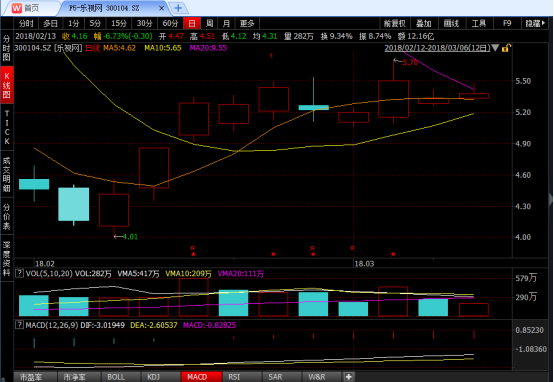Open the 分时图 sidebar view

pos(7,48)
